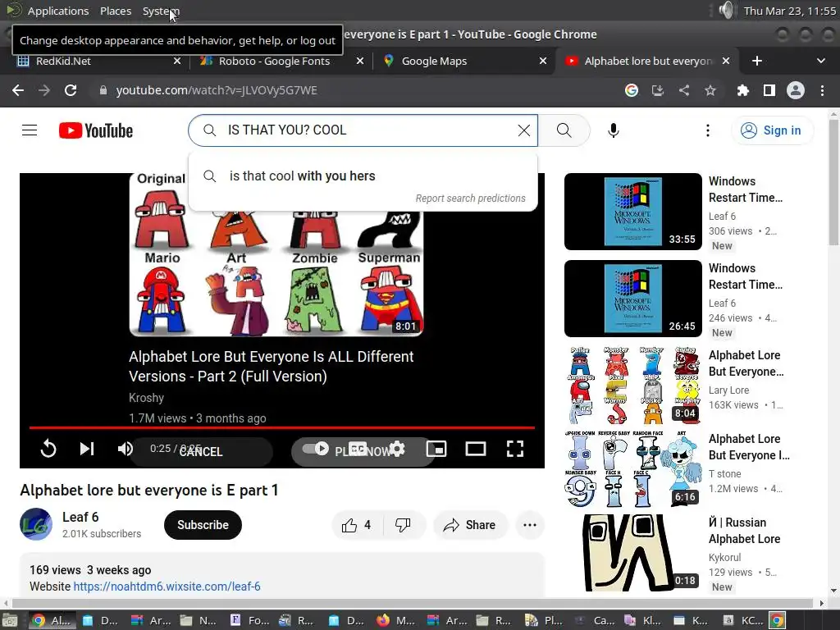
Task: Expand the Chrome tab search dropdown
Action: [x=820, y=61]
